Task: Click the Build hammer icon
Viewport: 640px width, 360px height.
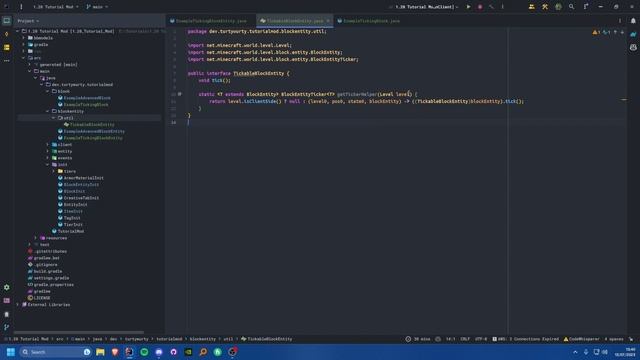Action: (x=491, y=7)
